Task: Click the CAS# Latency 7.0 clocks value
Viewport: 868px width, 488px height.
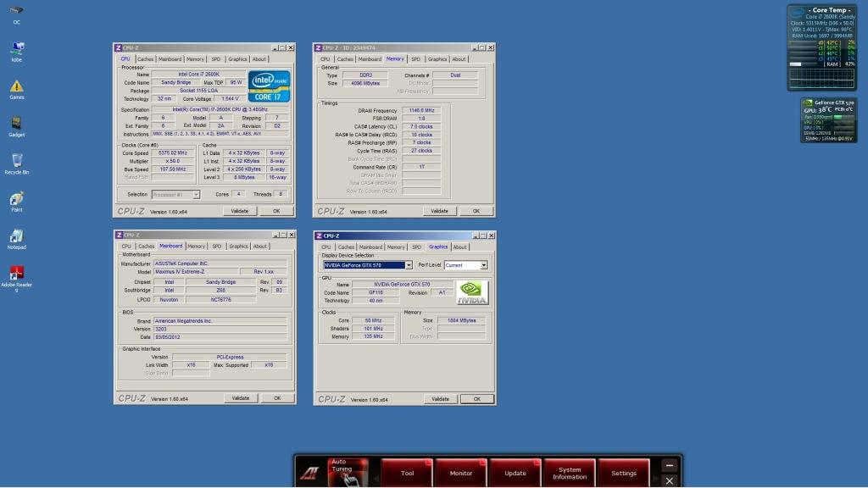Action: [421, 127]
